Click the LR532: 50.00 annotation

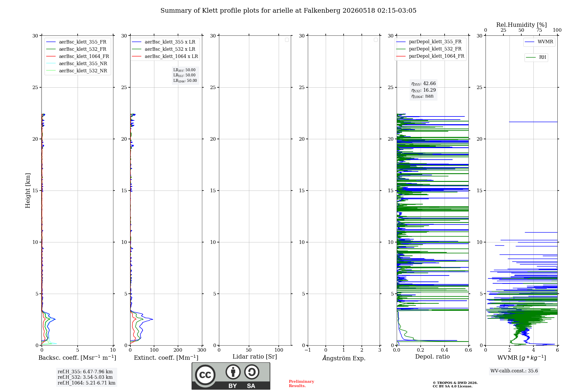[x=184, y=75]
